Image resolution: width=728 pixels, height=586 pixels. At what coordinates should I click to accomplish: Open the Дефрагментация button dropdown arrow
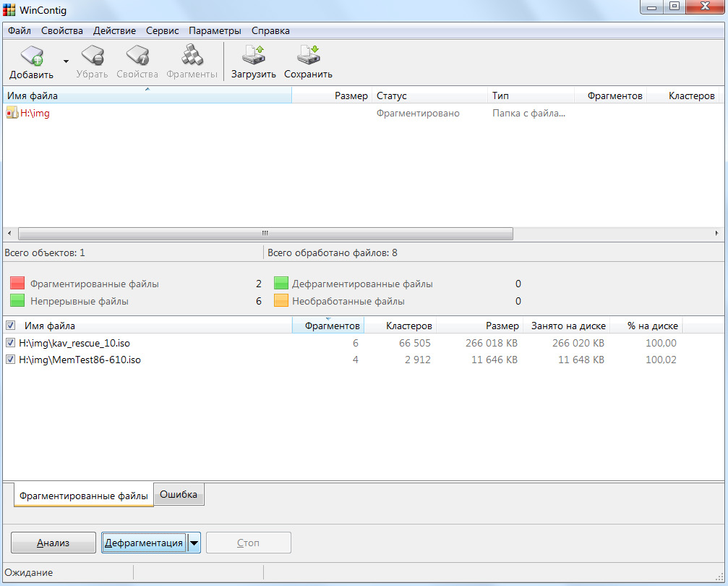[194, 543]
